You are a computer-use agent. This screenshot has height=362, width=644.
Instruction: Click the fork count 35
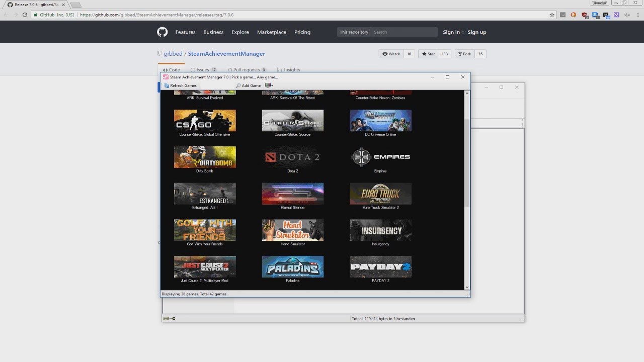480,54
